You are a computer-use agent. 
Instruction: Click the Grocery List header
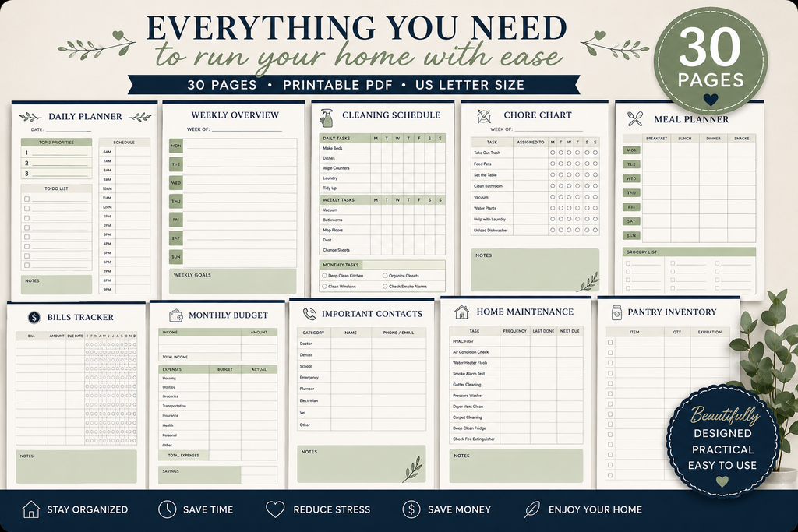[x=689, y=252]
